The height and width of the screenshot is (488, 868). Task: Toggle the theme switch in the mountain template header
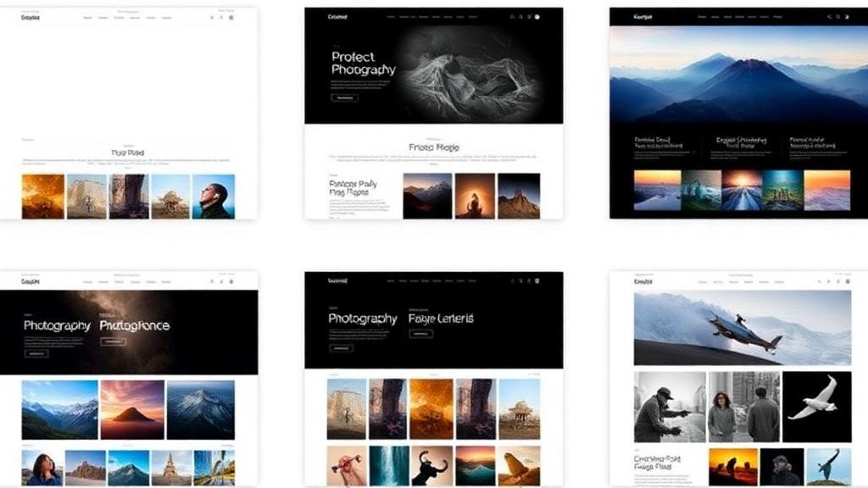point(847,17)
